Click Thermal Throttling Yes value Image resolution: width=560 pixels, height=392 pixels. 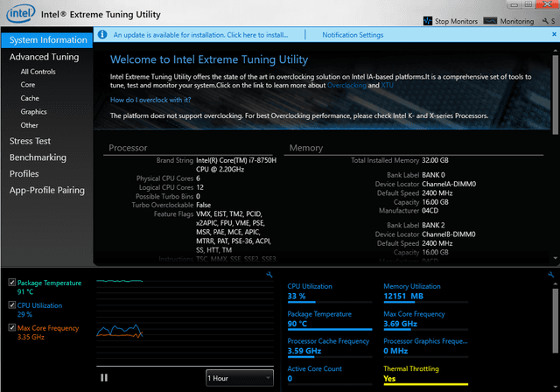[389, 378]
